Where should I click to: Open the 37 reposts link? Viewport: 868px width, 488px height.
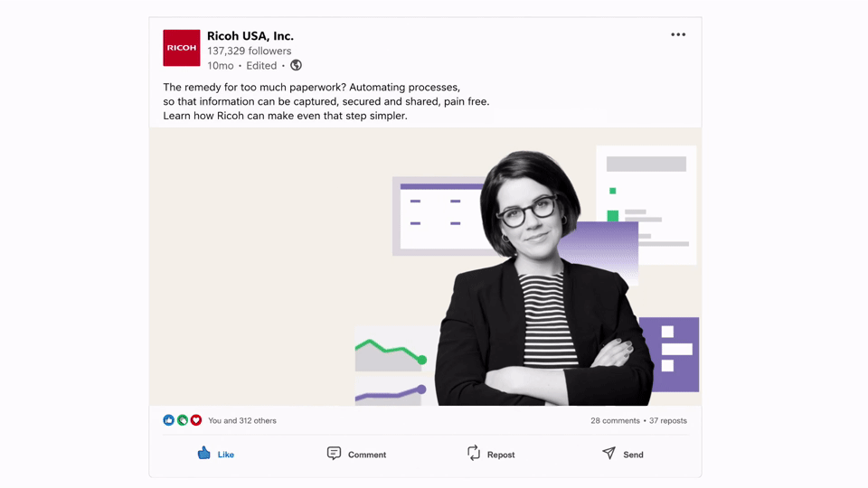(668, 420)
